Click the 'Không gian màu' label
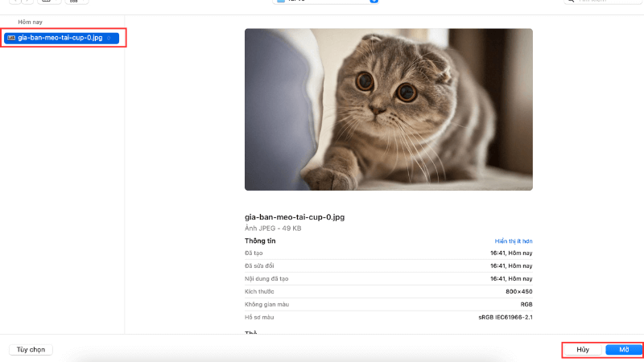The image size is (644, 362). [x=267, y=304]
